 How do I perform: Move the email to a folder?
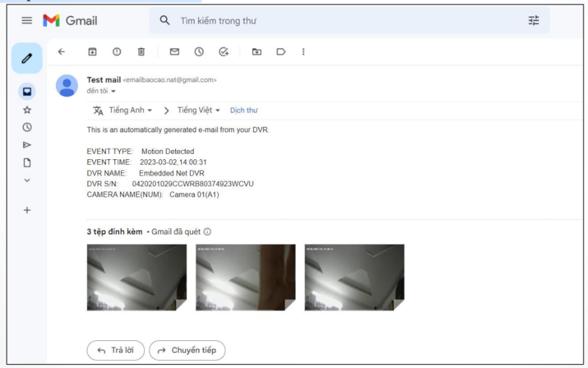click(256, 51)
